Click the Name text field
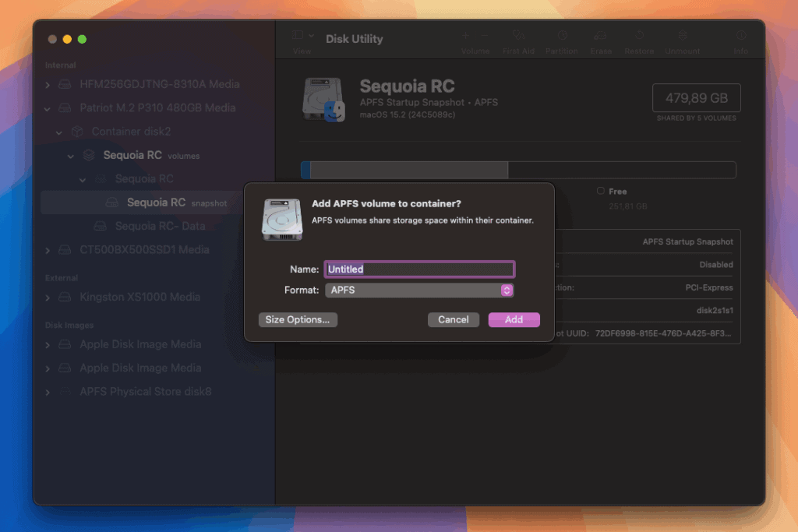The width and height of the screenshot is (798, 532). (x=419, y=270)
